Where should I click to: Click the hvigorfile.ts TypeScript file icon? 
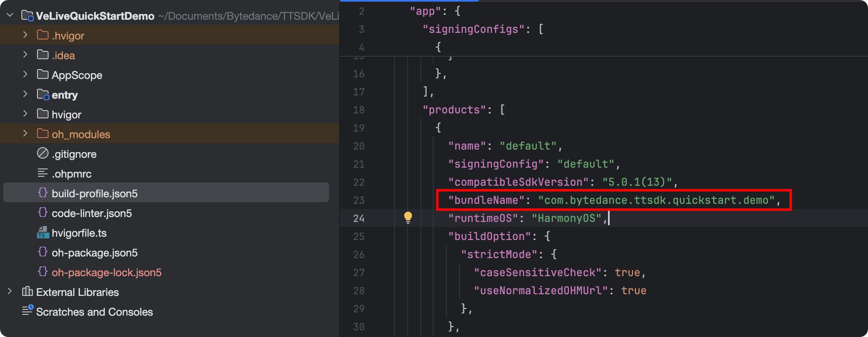[43, 233]
